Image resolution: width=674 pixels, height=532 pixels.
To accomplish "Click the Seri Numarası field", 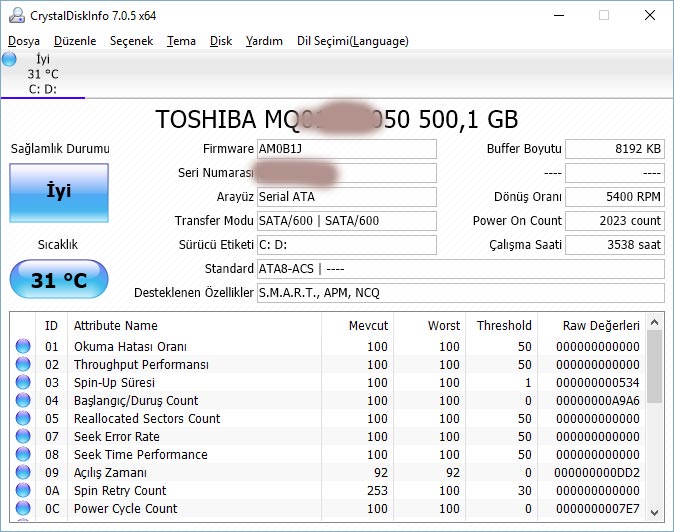I will pos(347,173).
